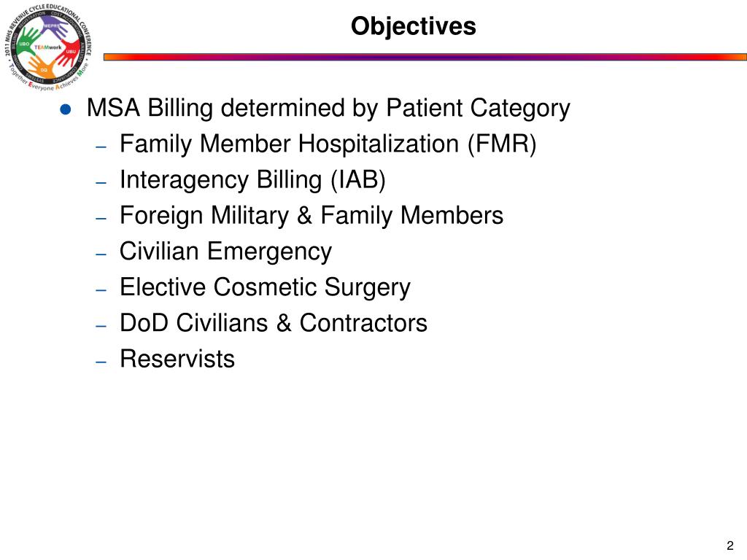
Task: Click the Civilian Emergency bullet text
Action: coord(226,252)
